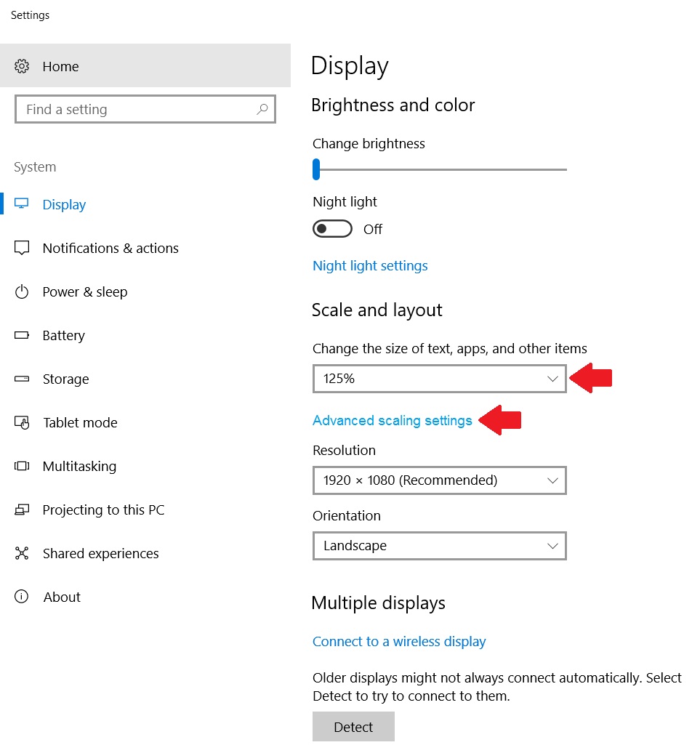Click the Shared experiences icon

tap(22, 553)
